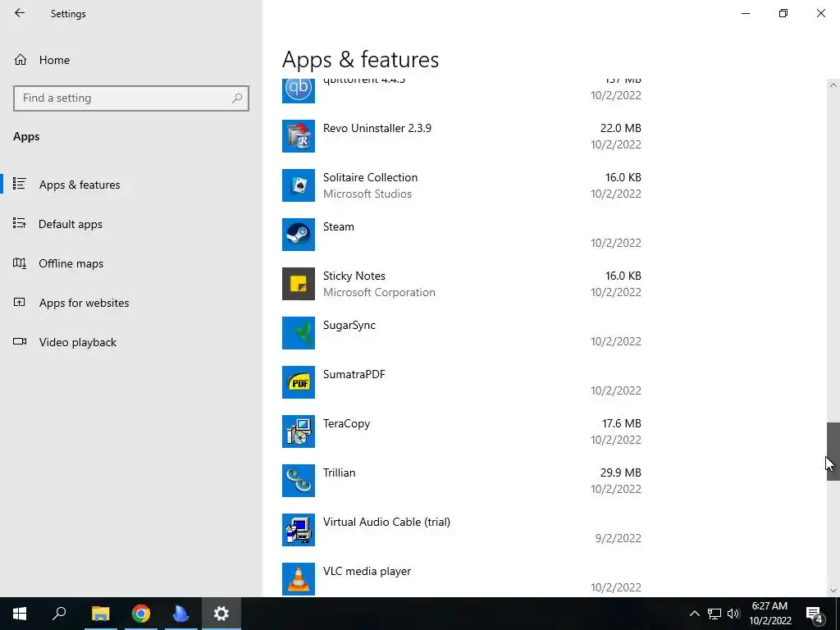
Task: Open the Apps & features page
Action: (x=131, y=185)
